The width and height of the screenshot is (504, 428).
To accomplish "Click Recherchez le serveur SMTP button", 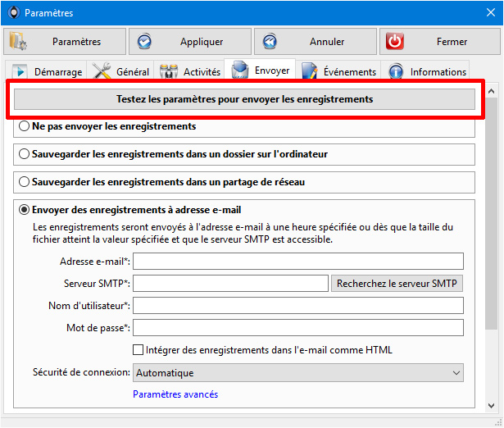I will tap(397, 284).
